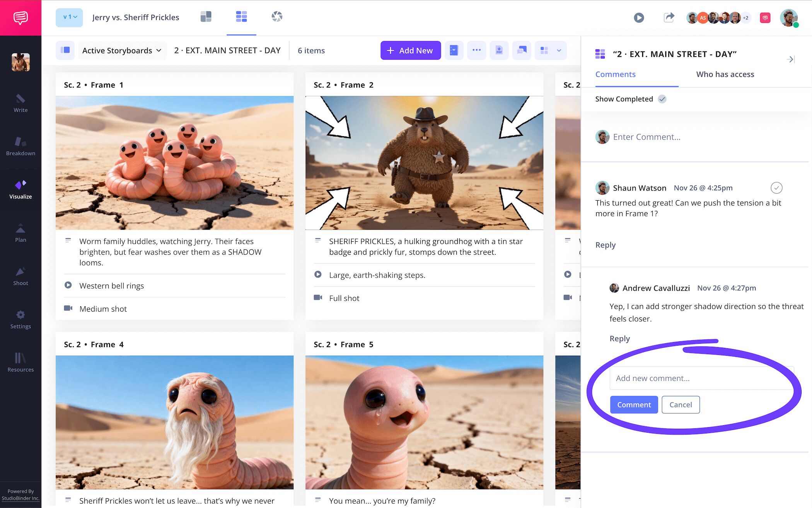Open the v1 version dropdown

(69, 17)
